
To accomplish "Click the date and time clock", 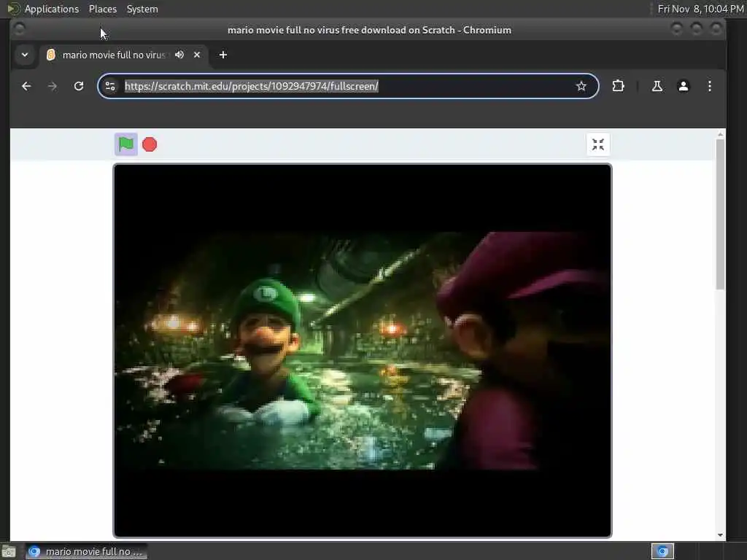I will [700, 9].
